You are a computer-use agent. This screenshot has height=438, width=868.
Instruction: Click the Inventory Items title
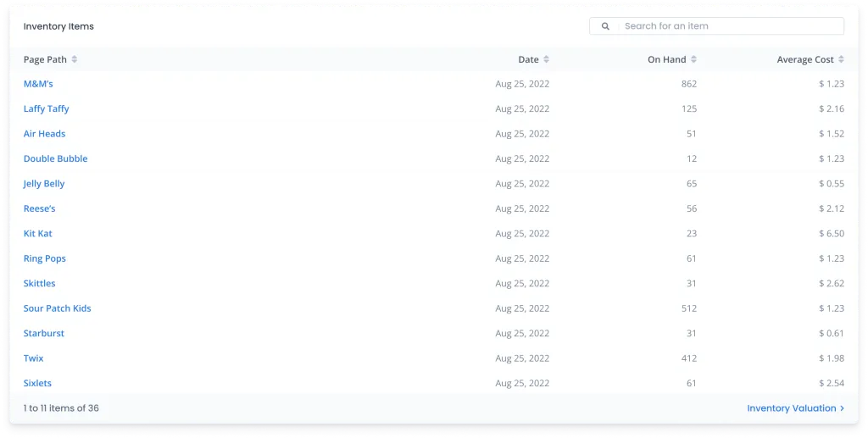58,26
